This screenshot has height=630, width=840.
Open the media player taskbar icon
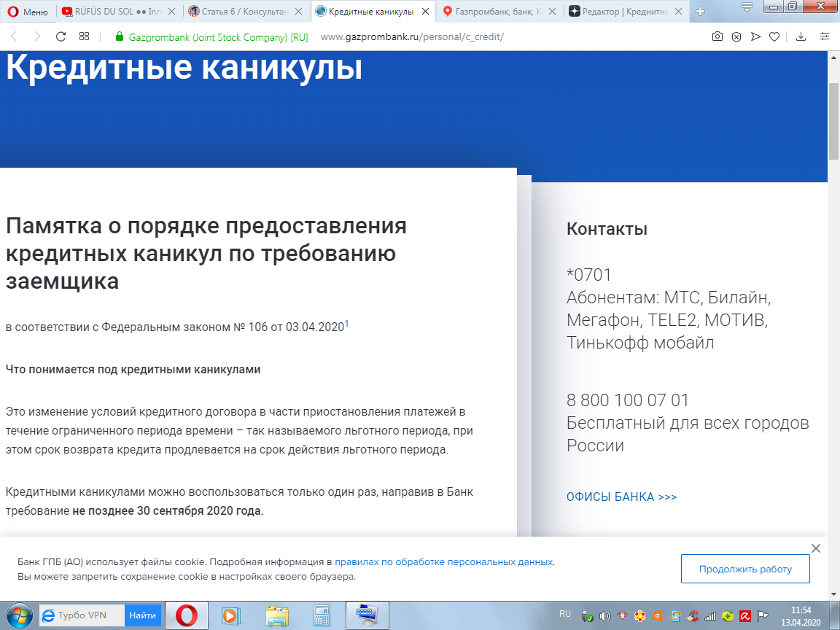pos(231,615)
